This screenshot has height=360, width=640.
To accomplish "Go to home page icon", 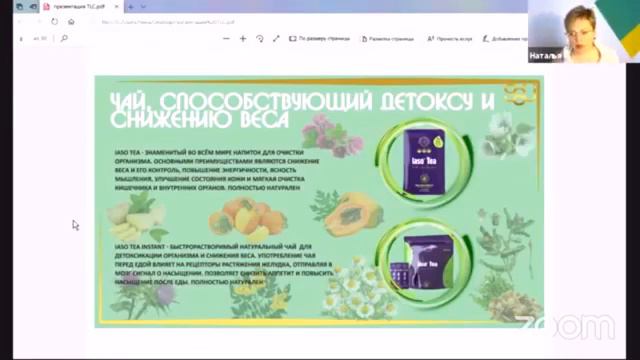I will click(x=71, y=22).
